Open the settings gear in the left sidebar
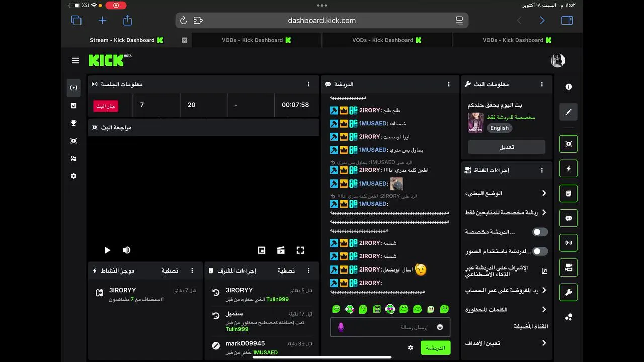This screenshot has width=644, height=362. [x=73, y=176]
